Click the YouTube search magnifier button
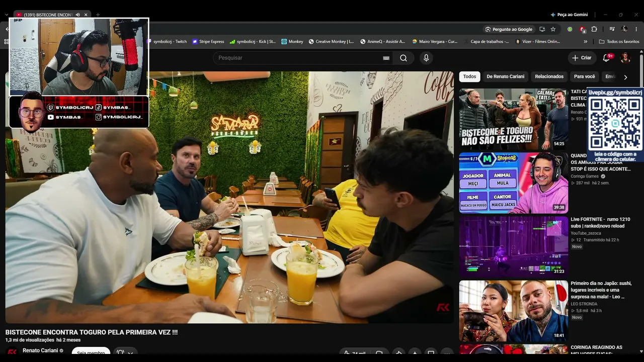 point(404,58)
